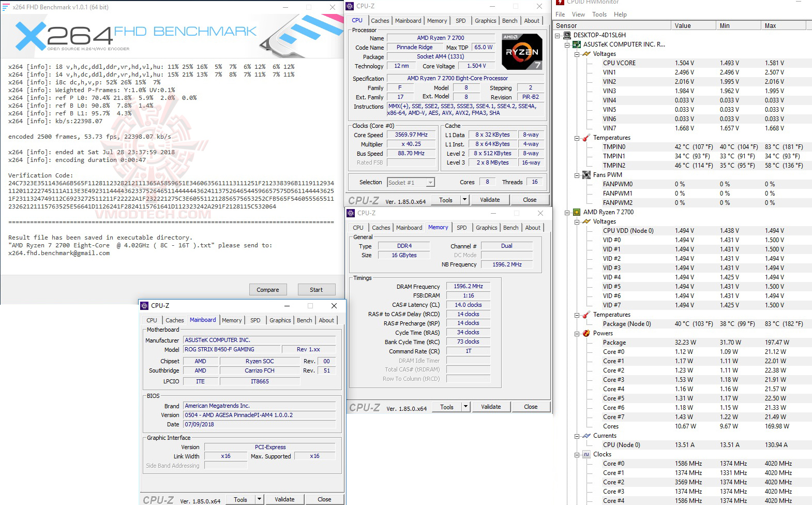Collapse motherboard Voltages node
This screenshot has height=505, width=812.
click(577, 54)
